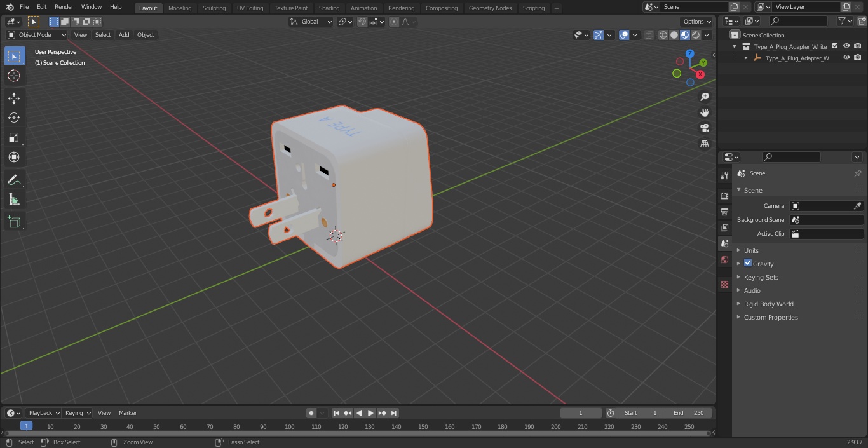Pin the Scene properties with pin icon
The image size is (868, 448).
point(857,173)
